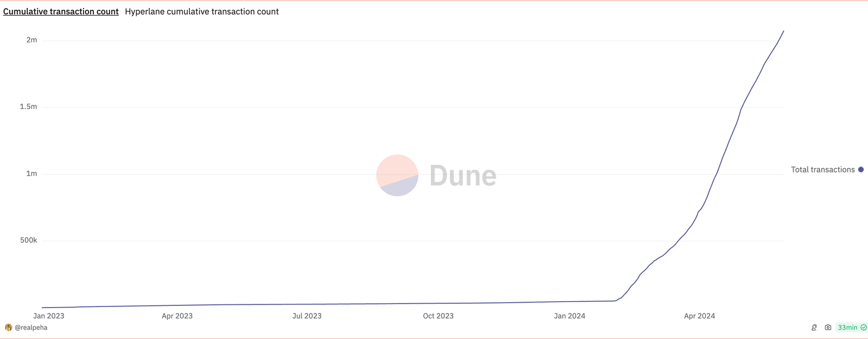The width and height of the screenshot is (868, 339).
Task: Click the Dune pie logo watermark
Action: tap(397, 175)
